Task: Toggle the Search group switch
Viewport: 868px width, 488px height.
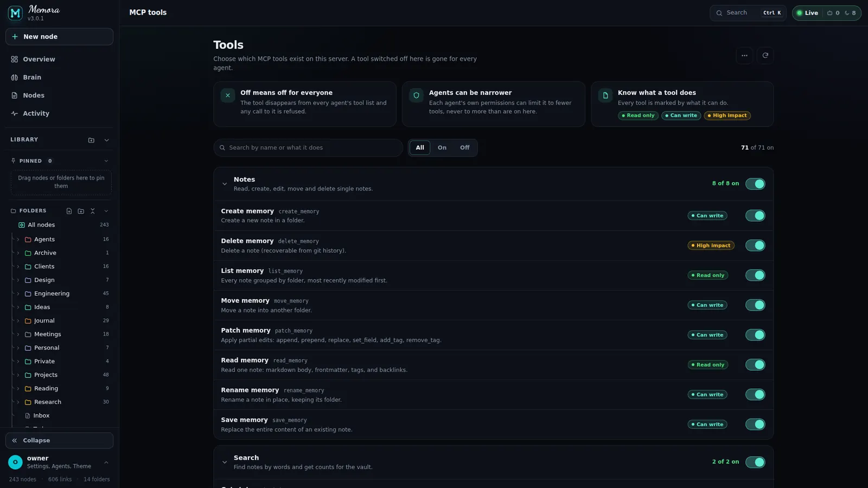Action: (755, 462)
